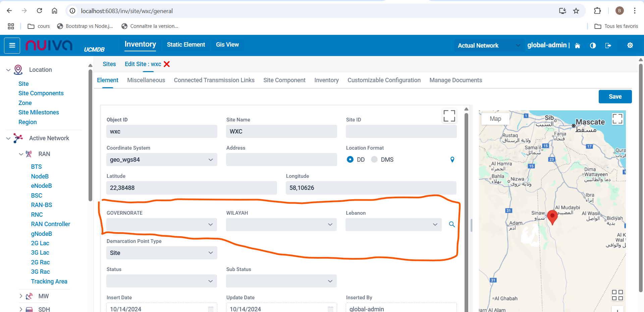
Task: Open the eNodeB link in sidebar
Action: [41, 186]
